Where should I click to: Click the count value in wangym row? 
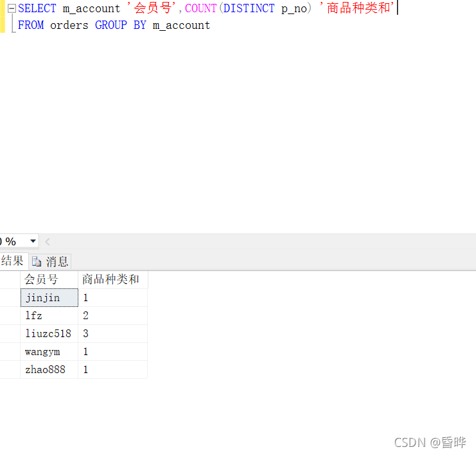(112, 352)
